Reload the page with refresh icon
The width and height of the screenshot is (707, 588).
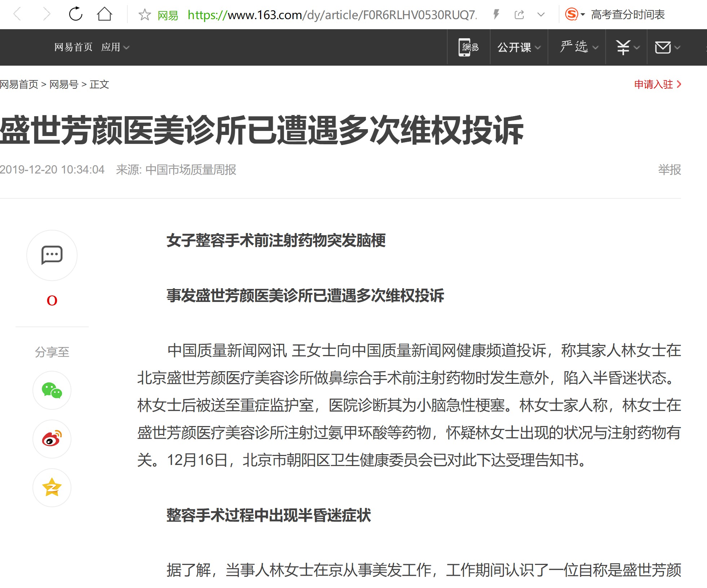[x=76, y=14]
